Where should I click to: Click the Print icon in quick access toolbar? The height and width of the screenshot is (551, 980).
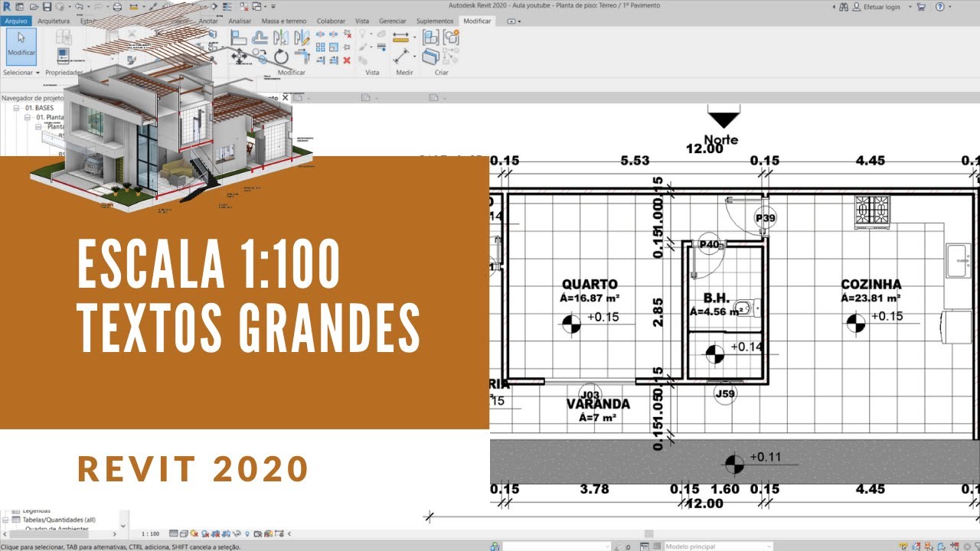(x=117, y=7)
